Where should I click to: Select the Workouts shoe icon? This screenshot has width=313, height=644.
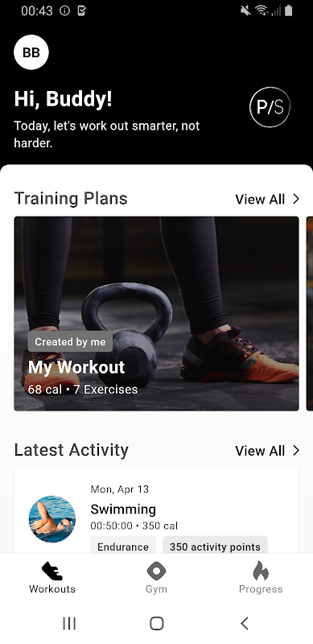point(52,572)
